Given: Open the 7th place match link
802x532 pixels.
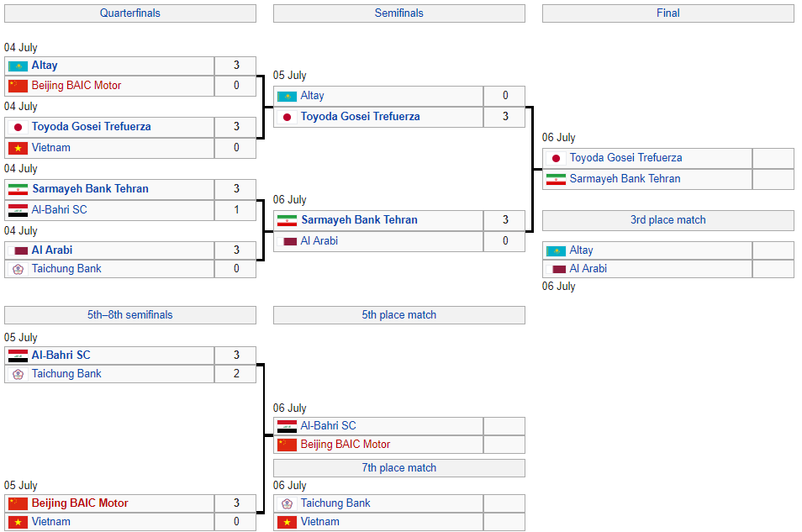Looking at the screenshot, I should point(399,468).
